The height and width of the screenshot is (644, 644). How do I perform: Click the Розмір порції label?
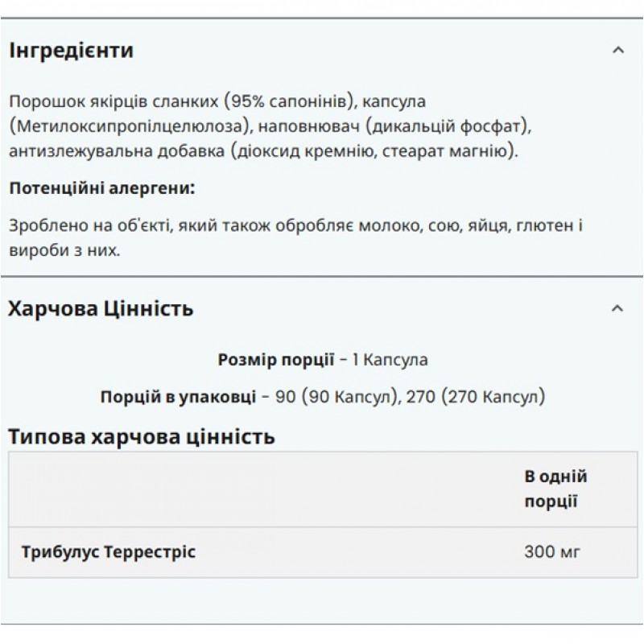pyautogui.click(x=275, y=359)
